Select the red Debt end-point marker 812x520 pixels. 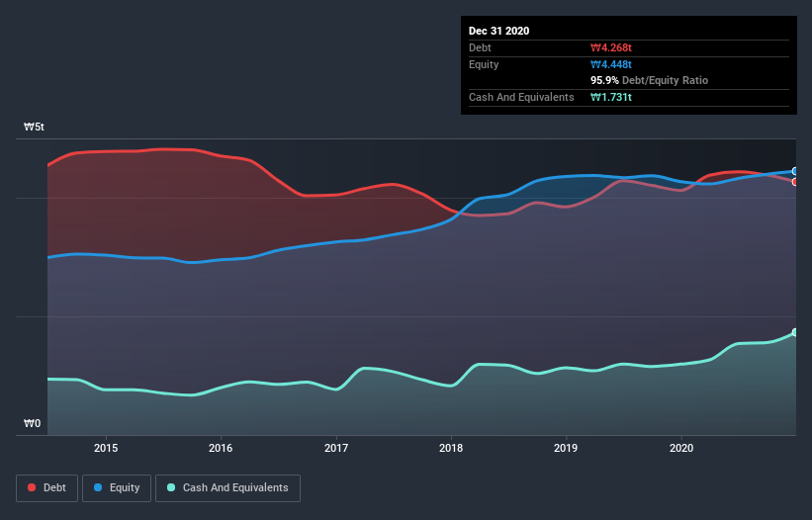pyautogui.click(x=795, y=182)
